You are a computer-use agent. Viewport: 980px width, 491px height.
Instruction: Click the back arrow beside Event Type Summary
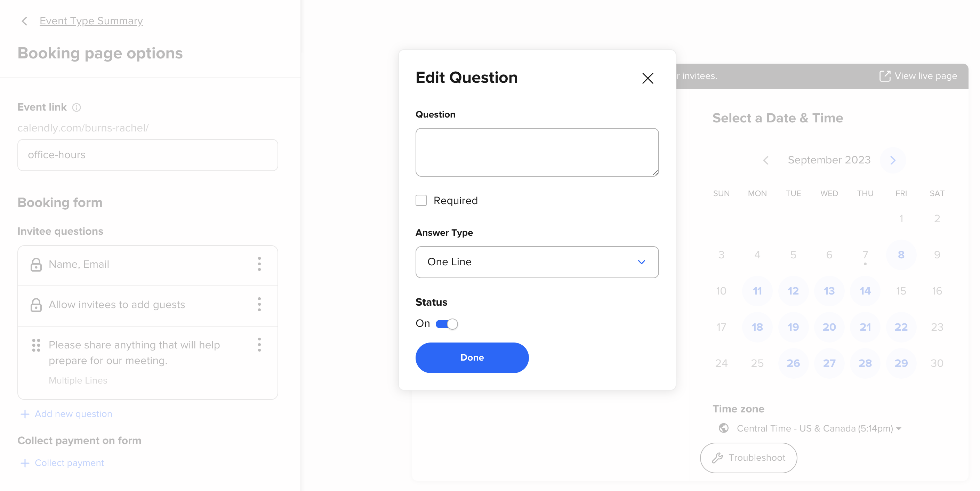(x=24, y=21)
